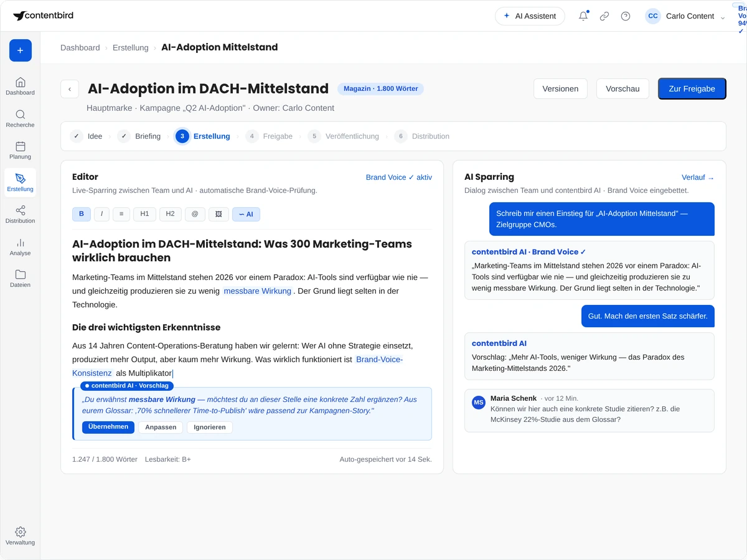Click the Magazin 1.800 Wörter badge
This screenshot has width=747, height=560.
[x=380, y=89]
